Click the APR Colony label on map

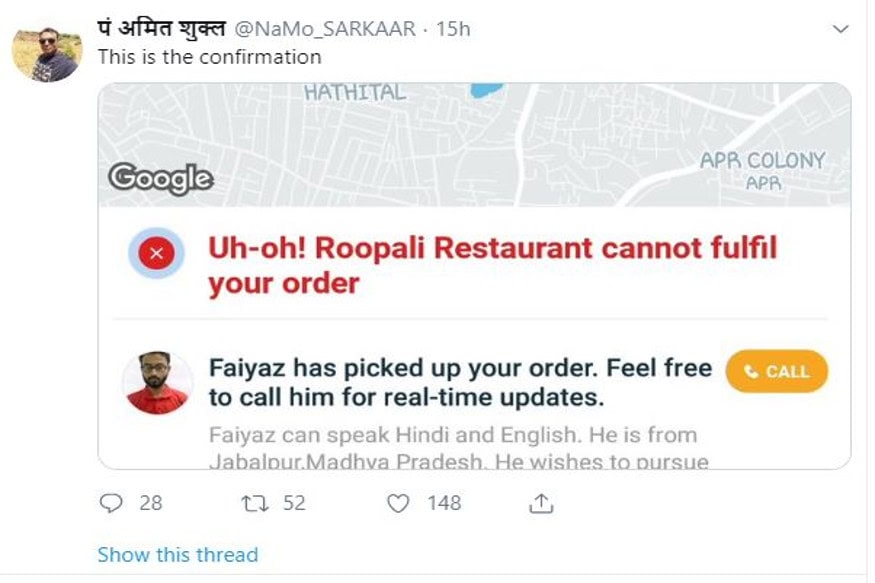coord(762,161)
